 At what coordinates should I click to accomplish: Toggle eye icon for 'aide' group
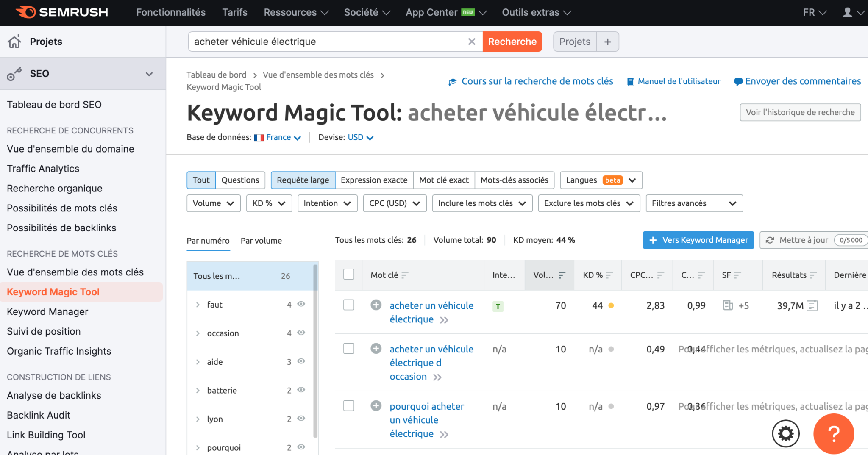(301, 361)
